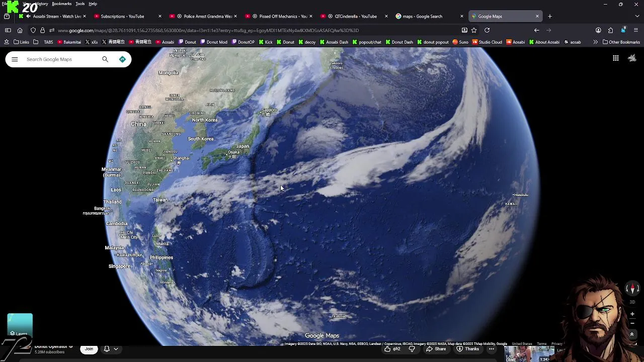This screenshot has width=644, height=362.
Task: Toggle 3D view on the map
Action: (x=632, y=302)
